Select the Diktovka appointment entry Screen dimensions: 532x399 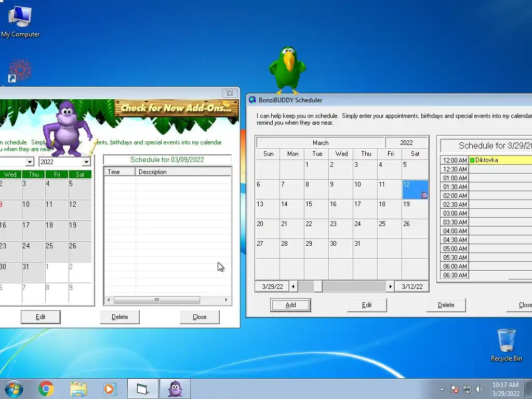[500, 160]
